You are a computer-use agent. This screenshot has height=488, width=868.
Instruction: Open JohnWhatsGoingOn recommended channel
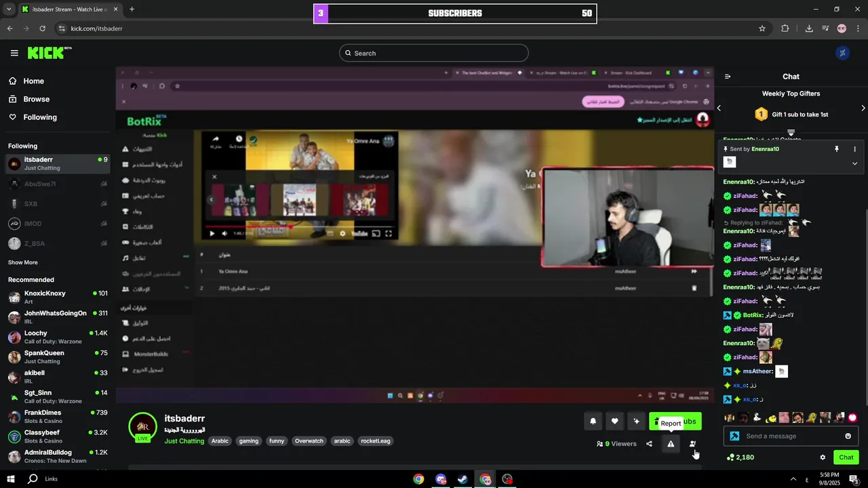58,317
